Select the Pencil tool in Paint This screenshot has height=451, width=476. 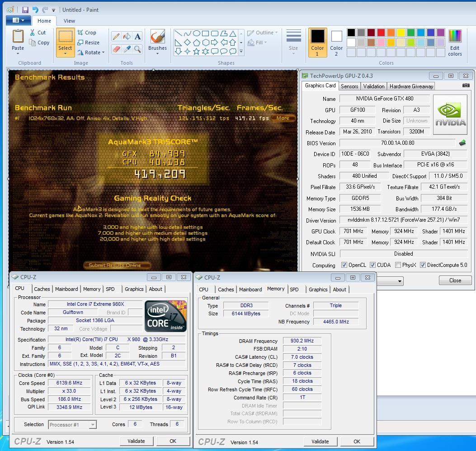pos(116,37)
